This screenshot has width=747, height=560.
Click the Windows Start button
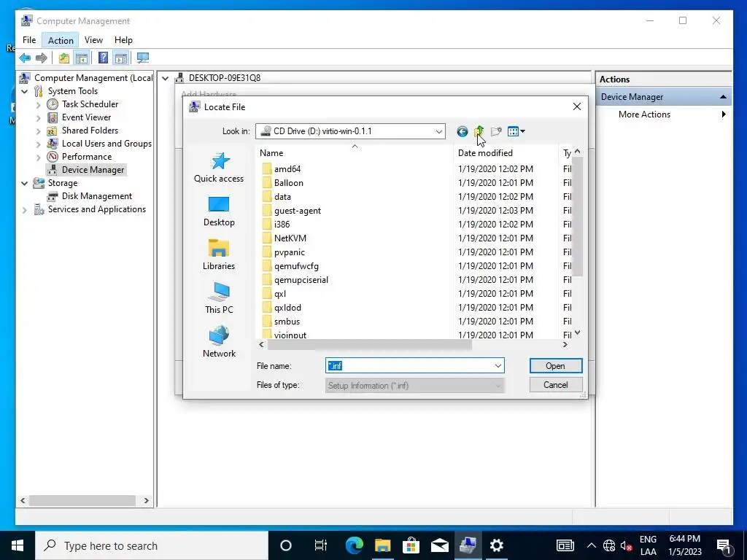18,545
